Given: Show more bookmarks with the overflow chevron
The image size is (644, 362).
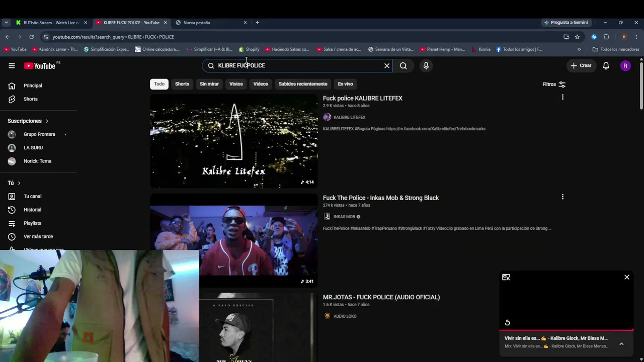Looking at the screenshot, I should pyautogui.click(x=579, y=49).
